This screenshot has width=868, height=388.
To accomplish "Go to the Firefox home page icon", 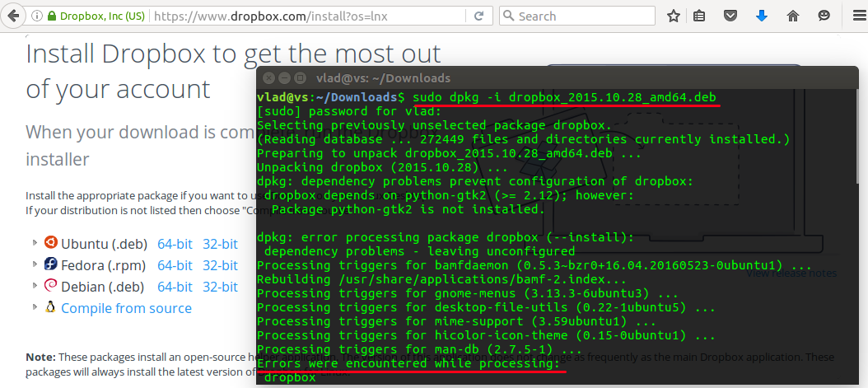I will pos(793,16).
